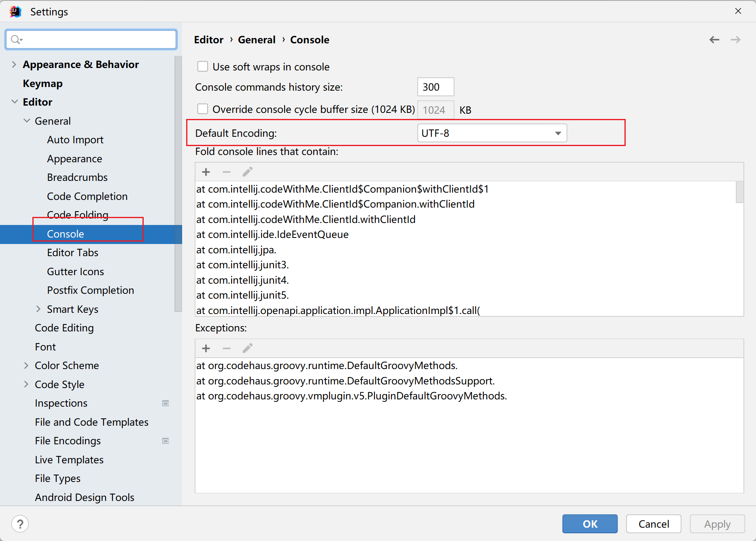756x541 pixels.
Task: Open File Encodings settings page
Action: pyautogui.click(x=68, y=441)
